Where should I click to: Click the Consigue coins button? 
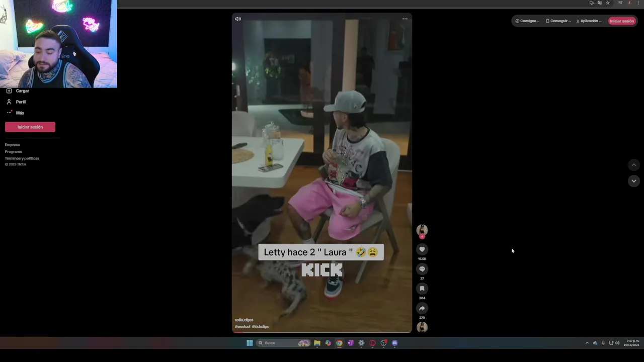pos(527,21)
